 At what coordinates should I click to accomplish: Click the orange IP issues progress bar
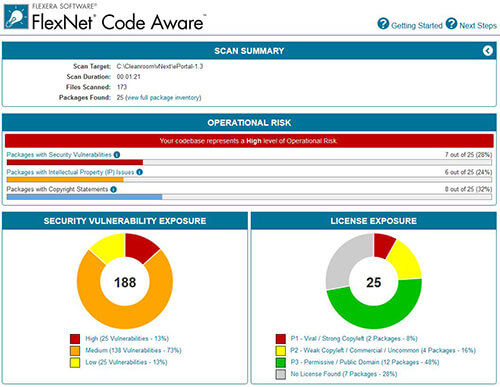pyautogui.click(x=65, y=180)
